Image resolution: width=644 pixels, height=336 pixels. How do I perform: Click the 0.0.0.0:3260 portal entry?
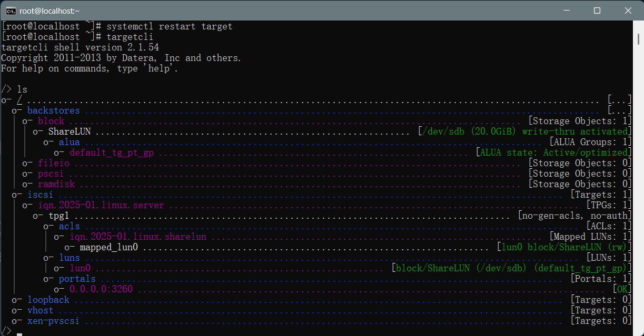(x=101, y=289)
